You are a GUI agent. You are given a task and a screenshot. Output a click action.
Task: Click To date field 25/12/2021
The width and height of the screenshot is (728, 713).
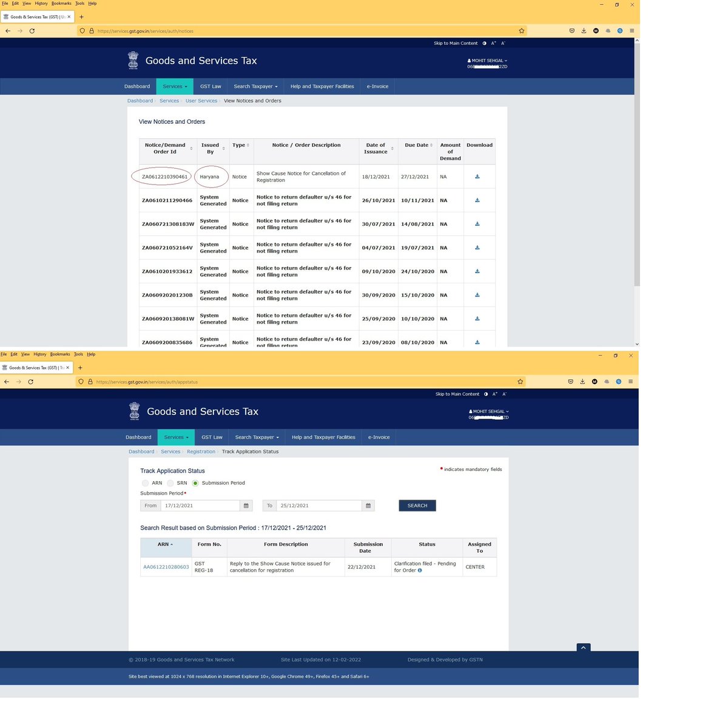click(x=319, y=505)
